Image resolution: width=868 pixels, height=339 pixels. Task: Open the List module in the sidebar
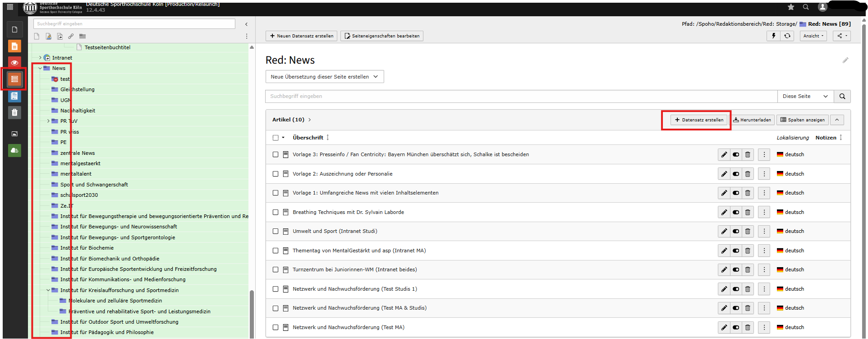click(x=14, y=79)
